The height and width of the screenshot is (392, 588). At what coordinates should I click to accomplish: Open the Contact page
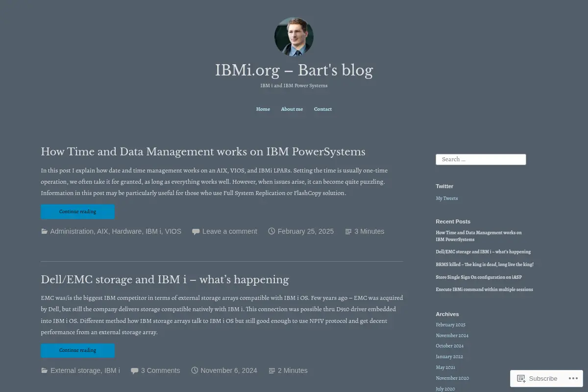pyautogui.click(x=323, y=109)
